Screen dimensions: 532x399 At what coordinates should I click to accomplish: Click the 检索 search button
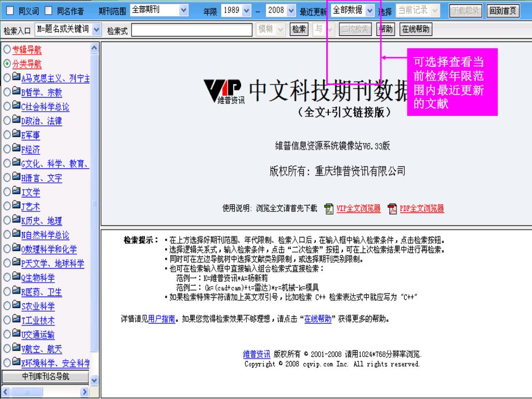coord(299,29)
